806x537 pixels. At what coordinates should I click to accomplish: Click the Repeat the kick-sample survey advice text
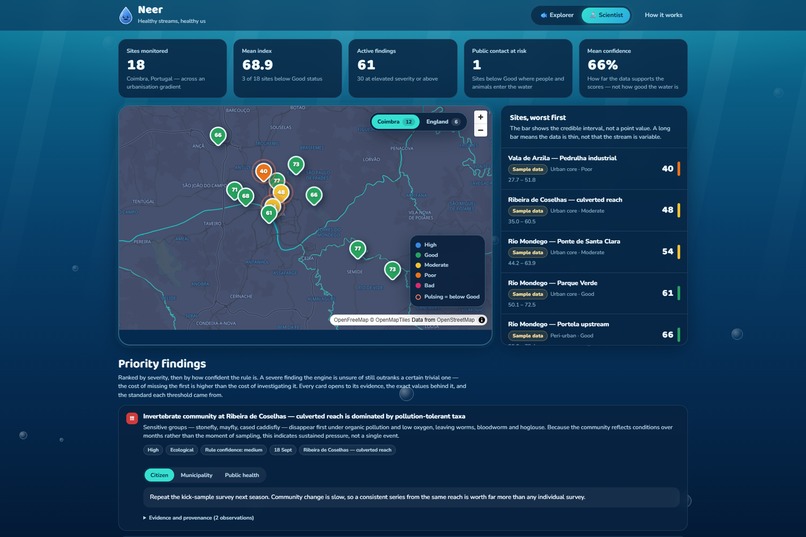pos(367,497)
